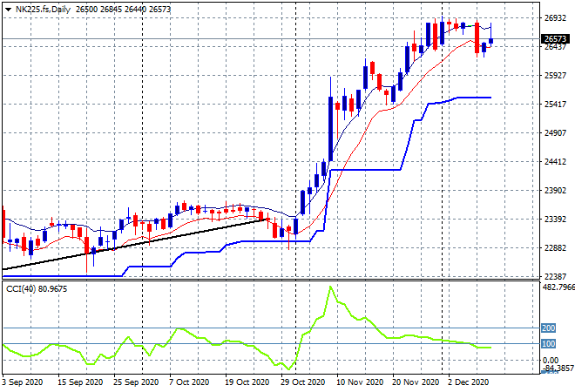The width and height of the screenshot is (575, 392).
Task: Click the 29 Oct 2020 date label
Action: tap(302, 382)
